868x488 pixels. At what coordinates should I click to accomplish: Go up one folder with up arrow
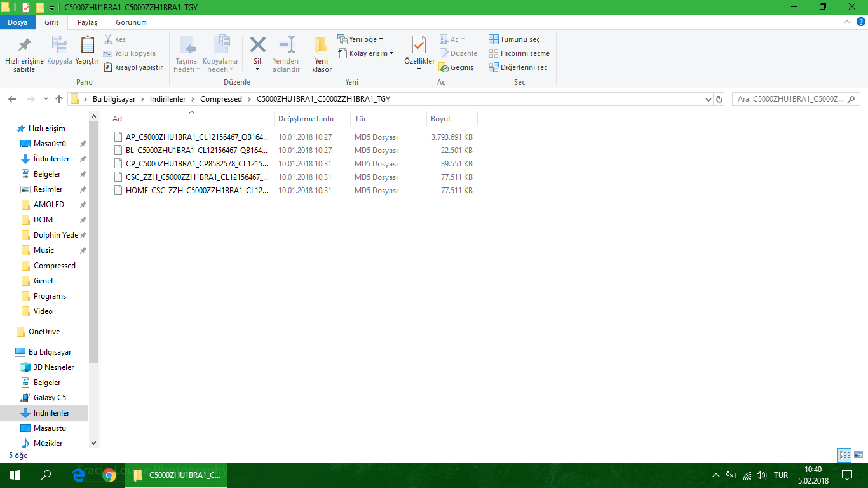59,99
